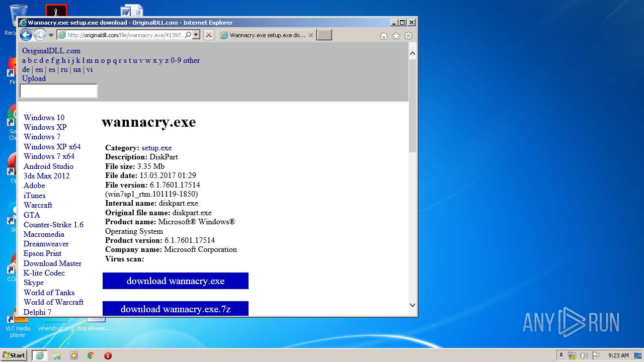Click the vertical scrollbar thumb
Screen dimensions: 644x362
(x=413, y=106)
